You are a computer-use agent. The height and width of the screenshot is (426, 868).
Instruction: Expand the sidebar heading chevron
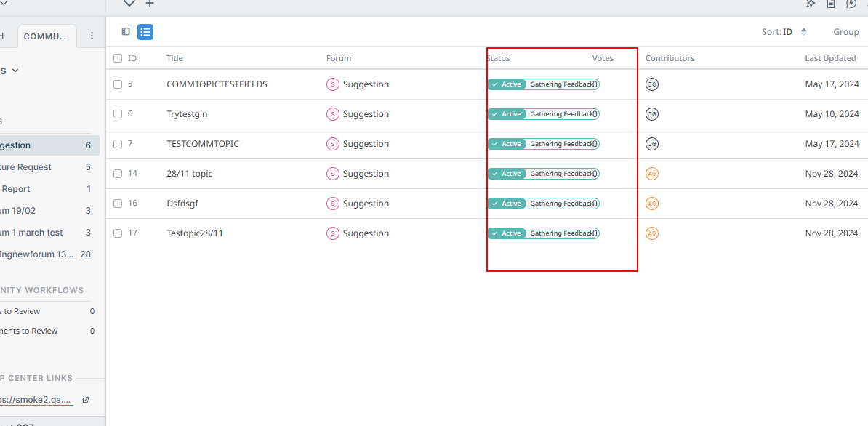[x=15, y=71]
